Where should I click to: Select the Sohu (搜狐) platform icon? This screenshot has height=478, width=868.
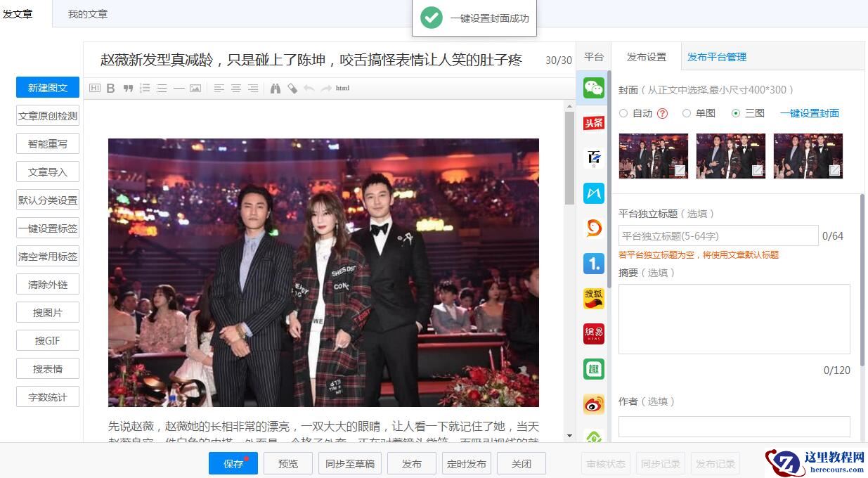(594, 299)
